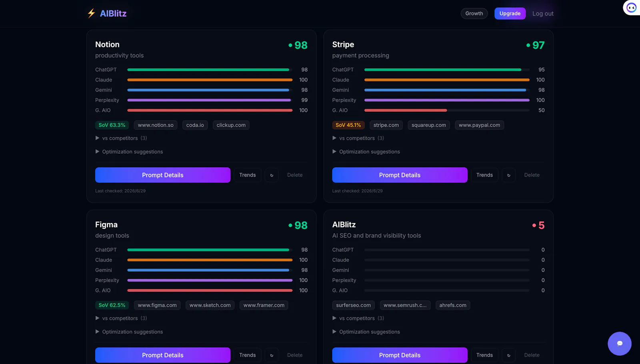Screen dimensions: 640x364
Task: Click the surferseo.com tag
Action: (x=354, y=305)
